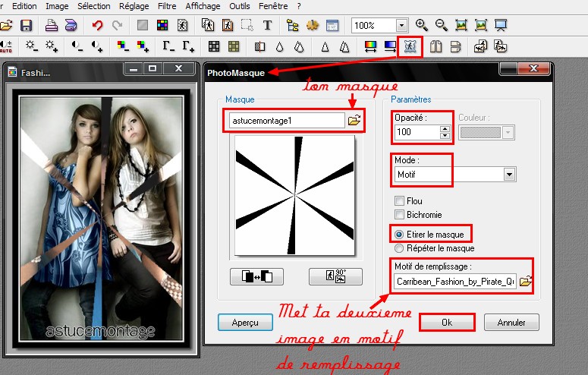
Task: Open the image explorer folder-tree icon
Action: tap(293, 26)
